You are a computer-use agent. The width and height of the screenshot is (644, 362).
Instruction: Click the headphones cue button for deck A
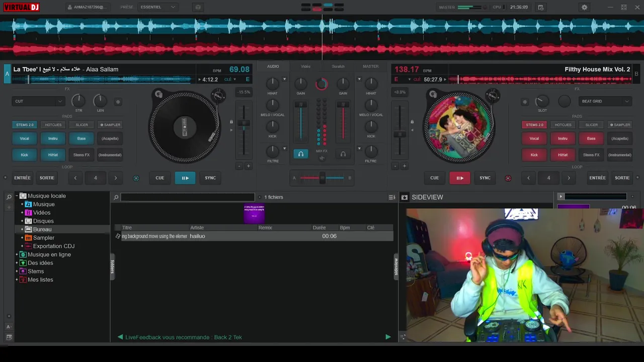point(300,154)
